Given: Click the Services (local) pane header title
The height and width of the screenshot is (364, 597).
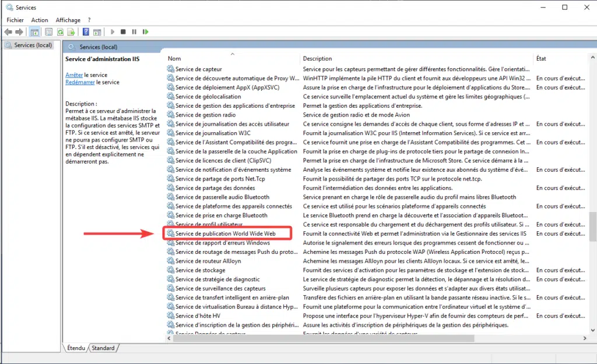Looking at the screenshot, I should pos(98,47).
